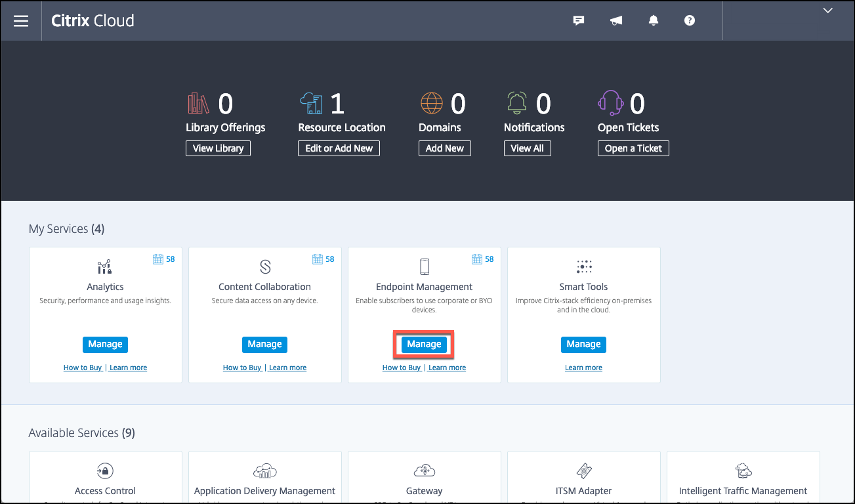
Task: Select the Application Delivery Management title
Action: (x=265, y=491)
